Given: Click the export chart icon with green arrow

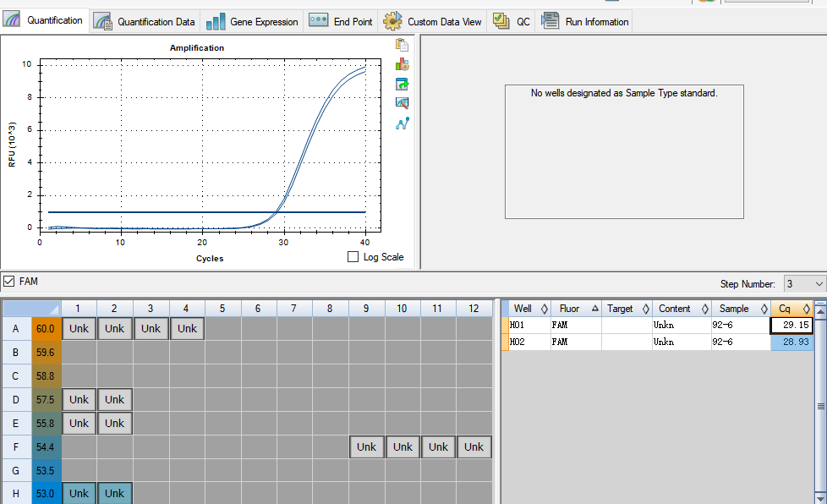Looking at the screenshot, I should (x=402, y=85).
